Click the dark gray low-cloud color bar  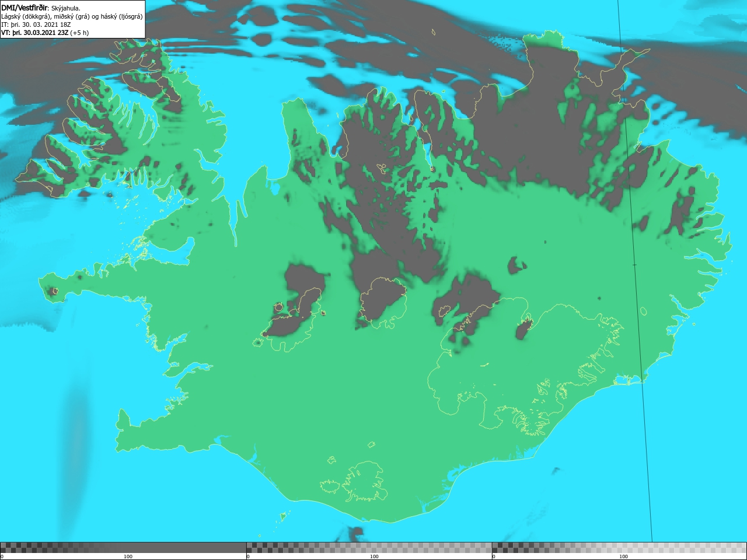click(123, 548)
